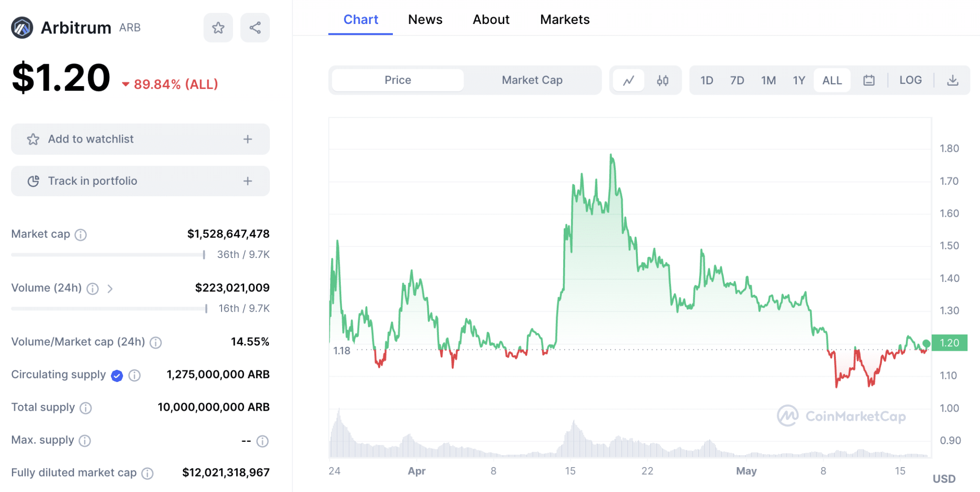Image resolution: width=980 pixels, height=492 pixels.
Task: Click the Market cap rank progress bar
Action: (108, 255)
